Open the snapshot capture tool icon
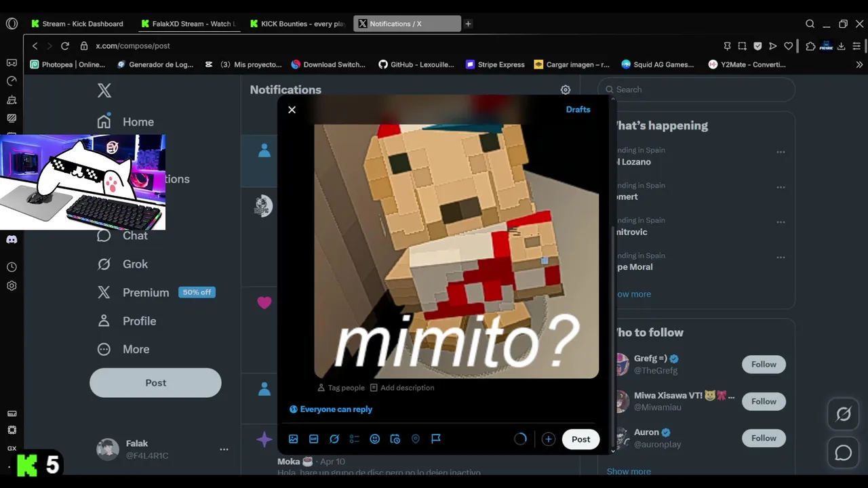Viewport: 868px width, 488px height. pyautogui.click(x=743, y=46)
